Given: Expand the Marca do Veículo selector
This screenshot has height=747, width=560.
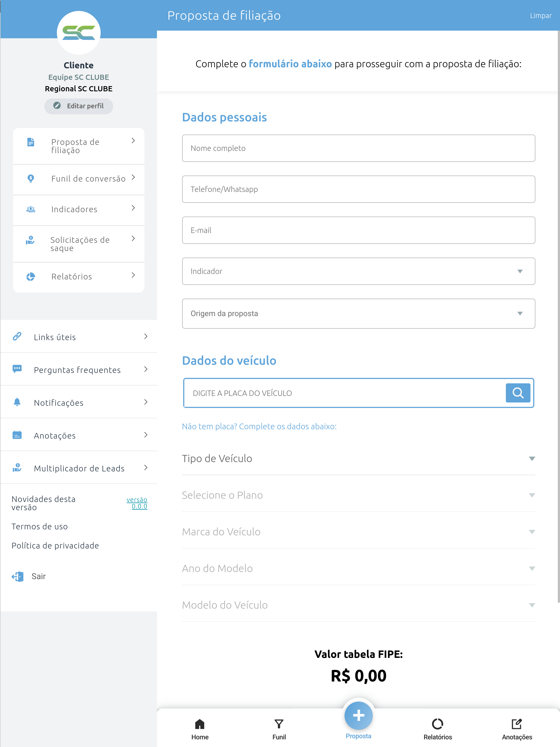Looking at the screenshot, I should [358, 532].
